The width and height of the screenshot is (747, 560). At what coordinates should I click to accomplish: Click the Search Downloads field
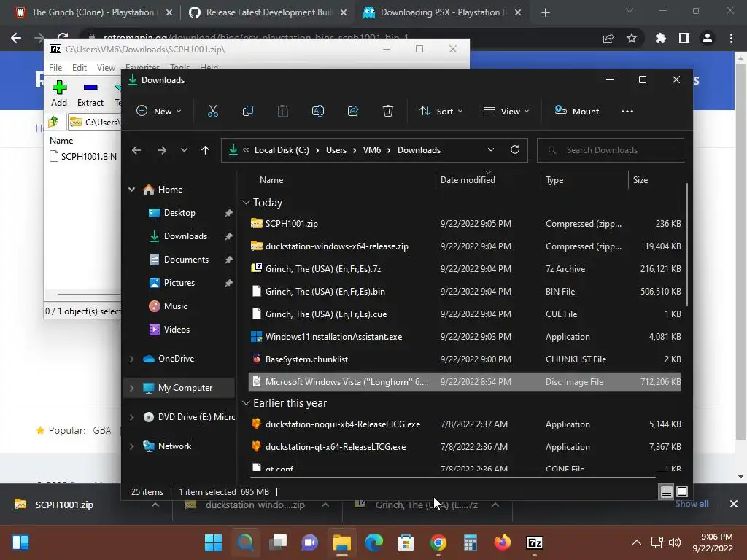(x=611, y=150)
